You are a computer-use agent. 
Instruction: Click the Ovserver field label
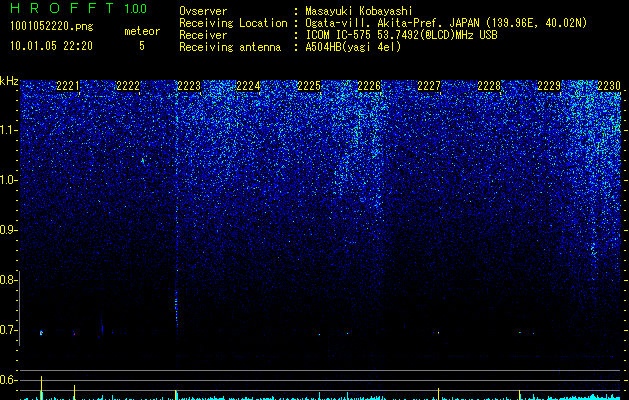click(x=203, y=11)
